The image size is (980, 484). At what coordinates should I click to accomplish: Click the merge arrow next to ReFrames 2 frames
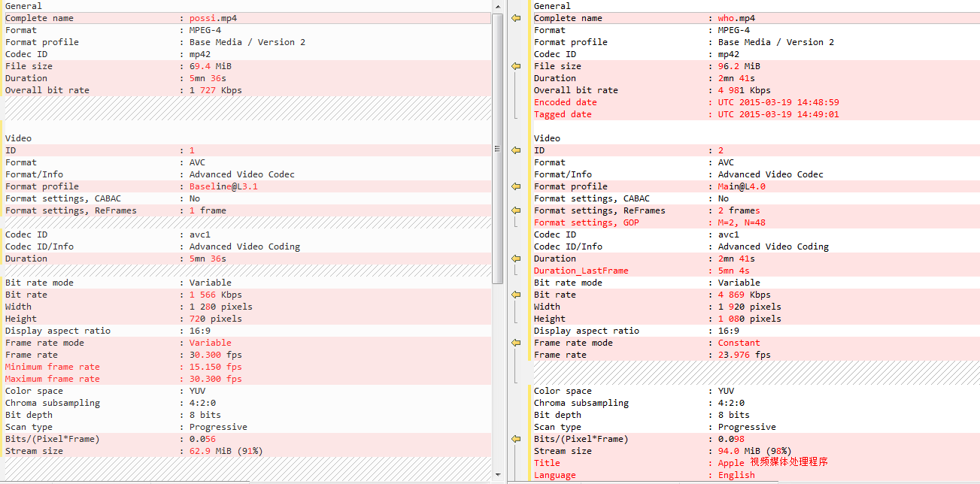click(516, 210)
